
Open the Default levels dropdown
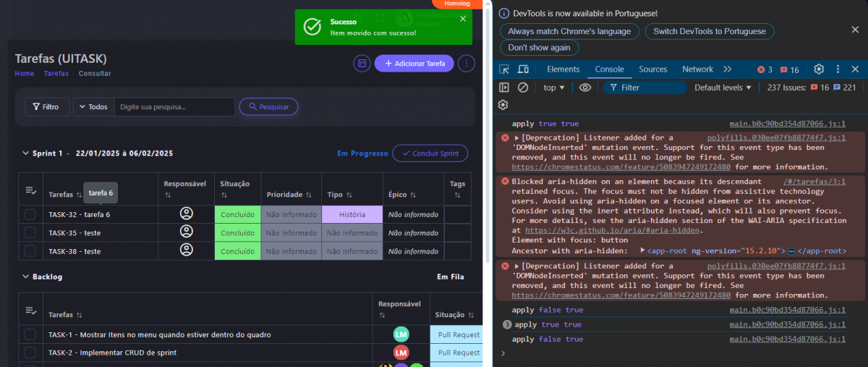[723, 88]
